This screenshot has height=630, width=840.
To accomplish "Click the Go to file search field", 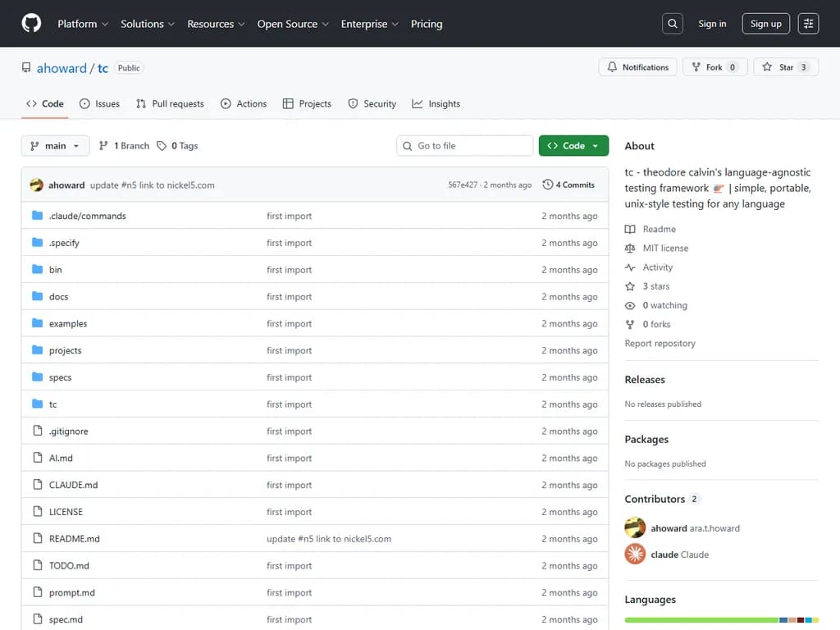I will [x=465, y=146].
